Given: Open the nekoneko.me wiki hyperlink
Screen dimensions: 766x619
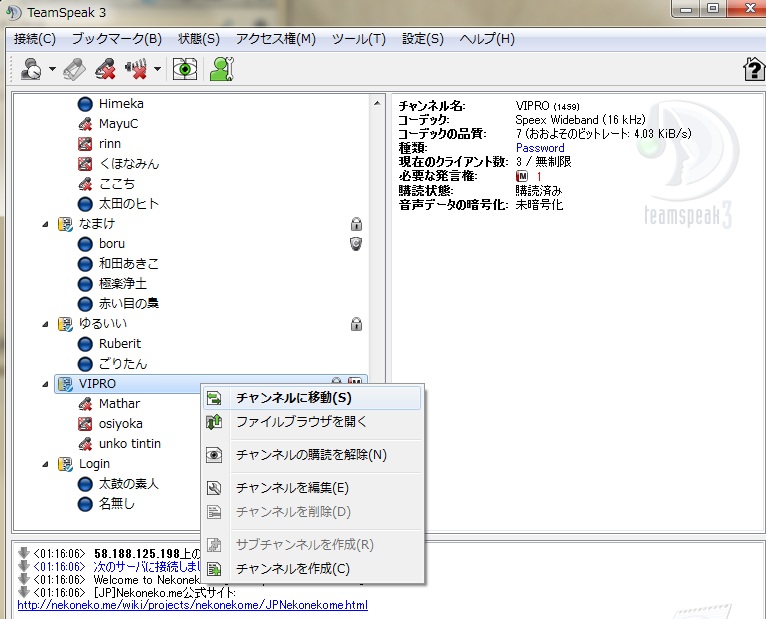Looking at the screenshot, I should (x=192, y=605).
